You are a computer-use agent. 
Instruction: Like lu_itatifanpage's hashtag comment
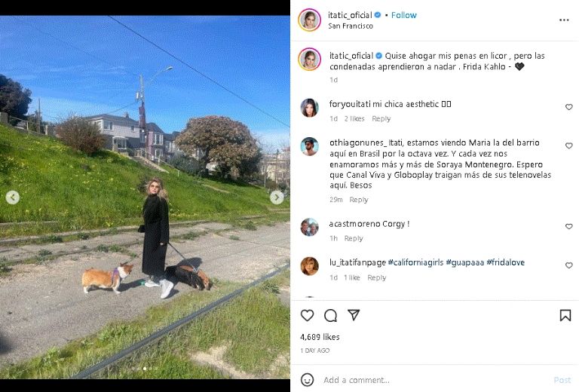pyautogui.click(x=568, y=265)
